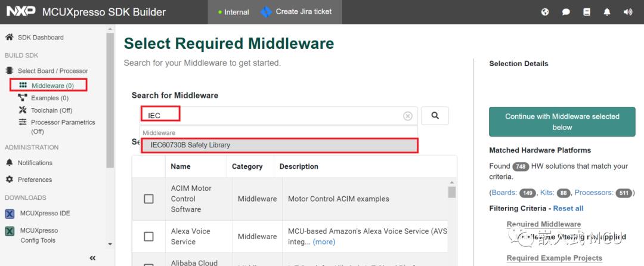Screen dimensions: 644x266
Task: Click the Preferences gear icon
Action: [9, 180]
